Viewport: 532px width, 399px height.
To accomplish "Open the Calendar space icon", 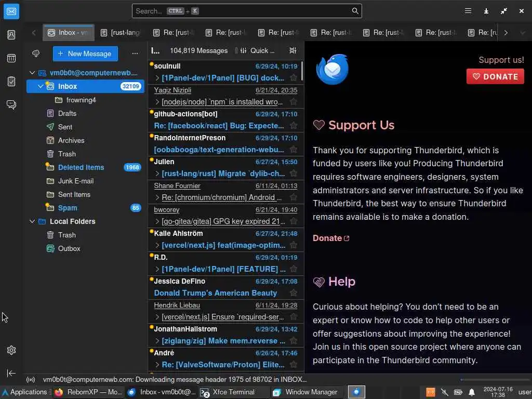I will [x=11, y=58].
